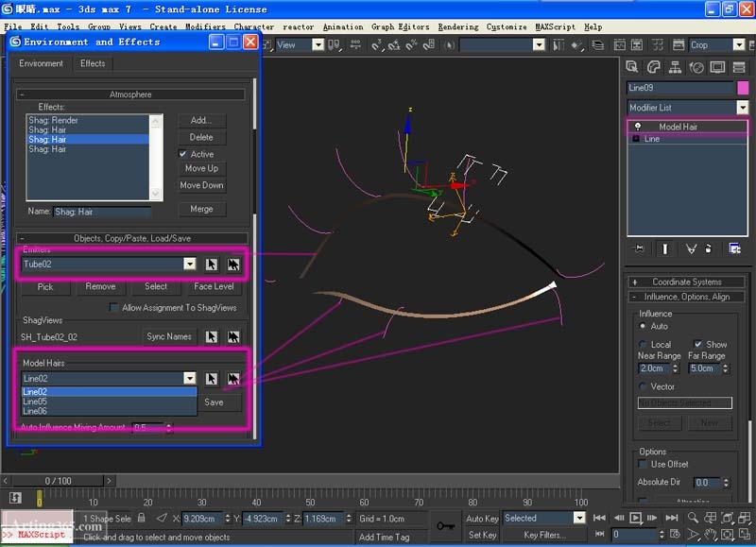Open the Modifier List dropdown
This screenshot has height=547, width=756.
click(x=742, y=107)
